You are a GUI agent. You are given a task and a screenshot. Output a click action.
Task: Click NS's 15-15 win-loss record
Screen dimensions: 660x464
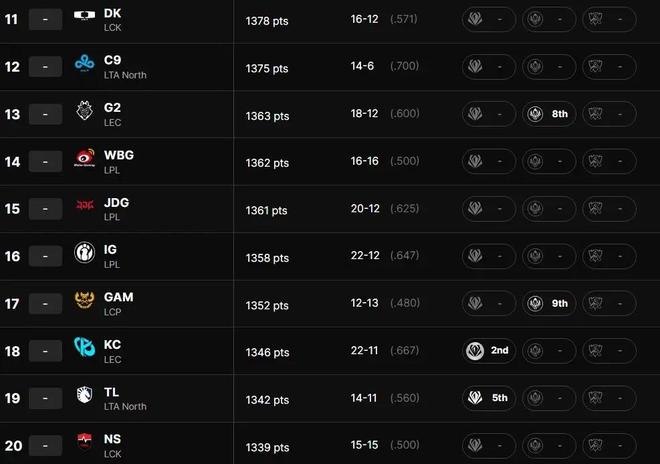(x=364, y=445)
